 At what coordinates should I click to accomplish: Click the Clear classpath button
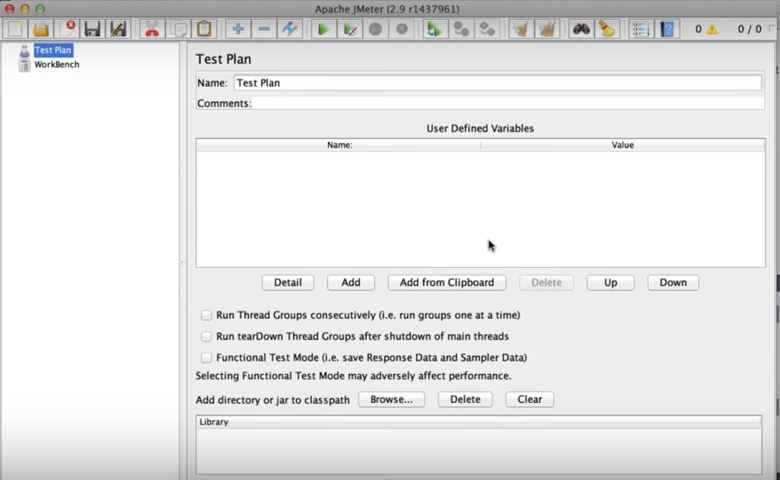coord(529,399)
